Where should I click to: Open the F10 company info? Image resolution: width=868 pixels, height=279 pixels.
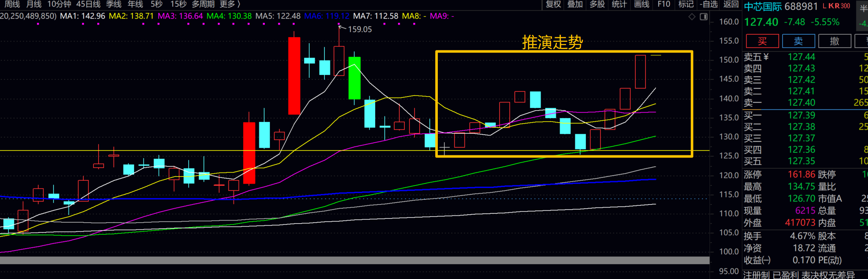coord(664,4)
